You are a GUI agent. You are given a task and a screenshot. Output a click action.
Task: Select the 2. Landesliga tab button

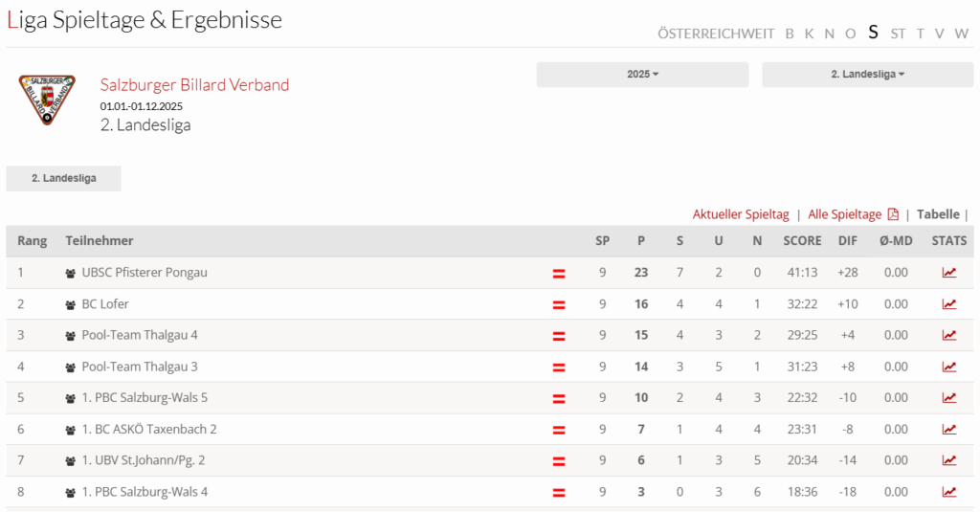point(63,178)
